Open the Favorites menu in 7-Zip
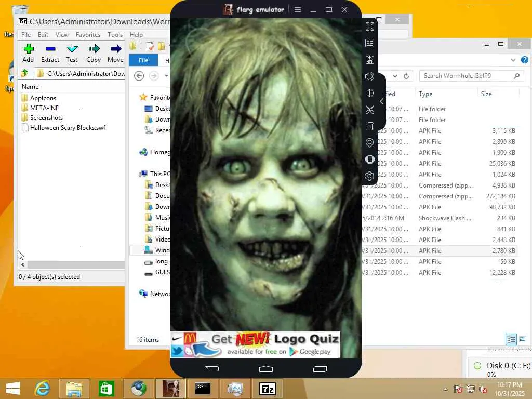Screen dimensions: 532x399 (88, 35)
